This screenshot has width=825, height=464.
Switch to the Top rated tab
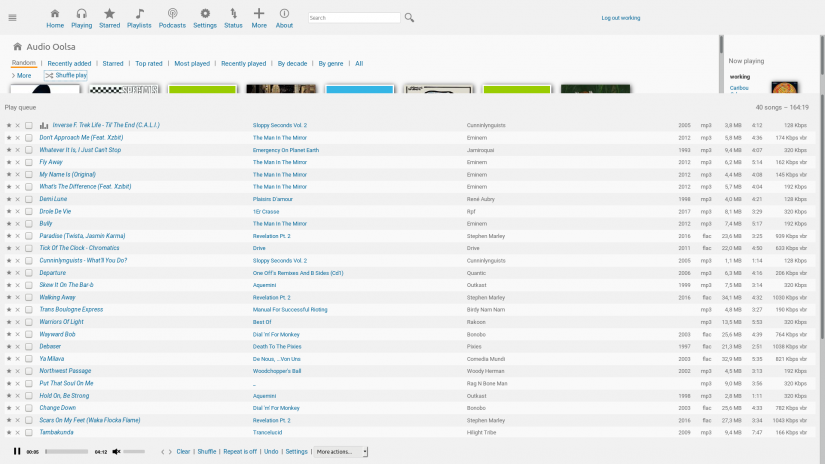(x=148, y=63)
